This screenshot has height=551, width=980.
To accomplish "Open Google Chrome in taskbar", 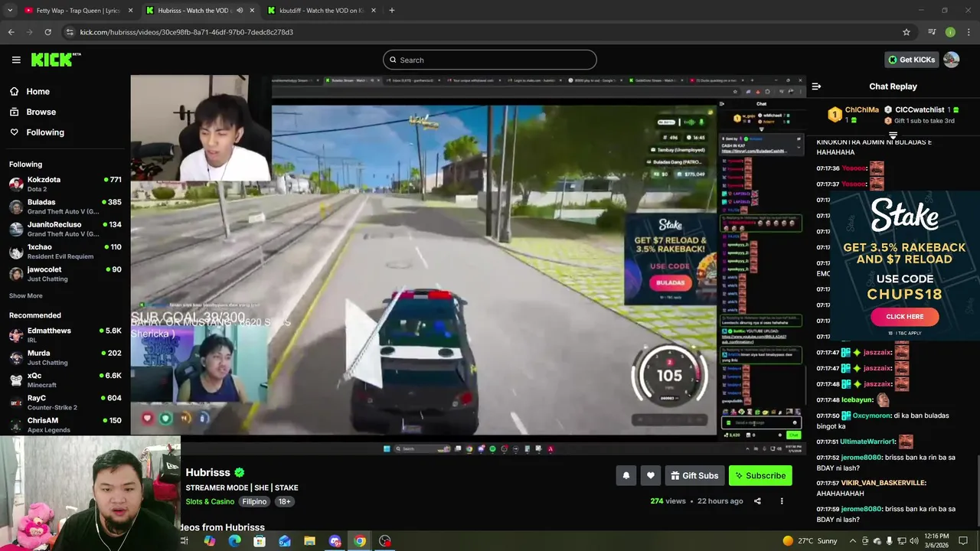I will click(360, 541).
